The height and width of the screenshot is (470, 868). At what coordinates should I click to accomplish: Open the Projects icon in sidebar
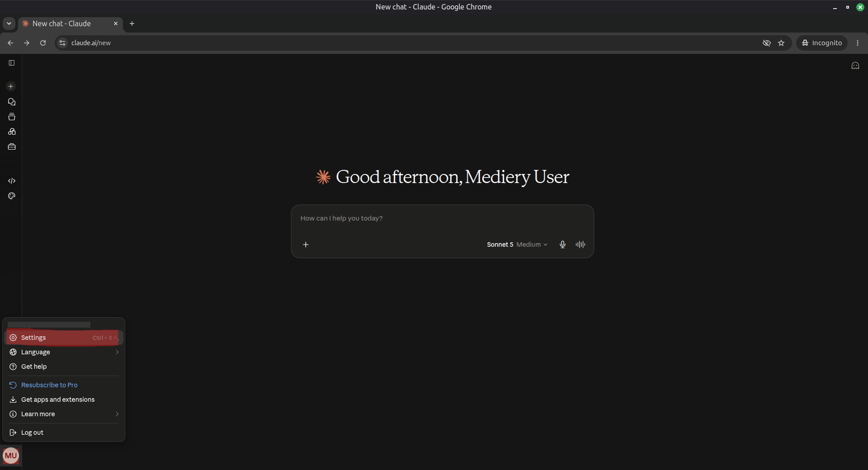tap(12, 117)
